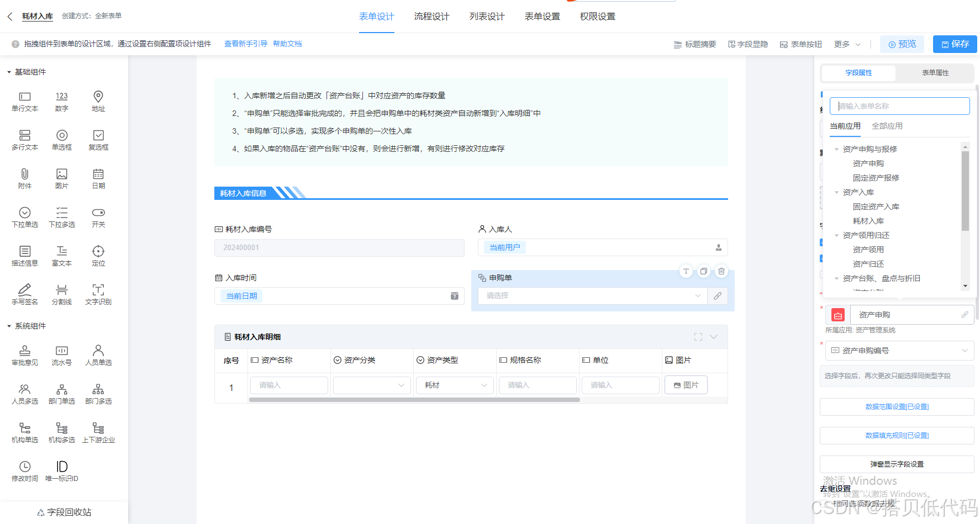Open the 资产类型 耗材 dropdown
This screenshot has height=524, width=980.
[455, 385]
